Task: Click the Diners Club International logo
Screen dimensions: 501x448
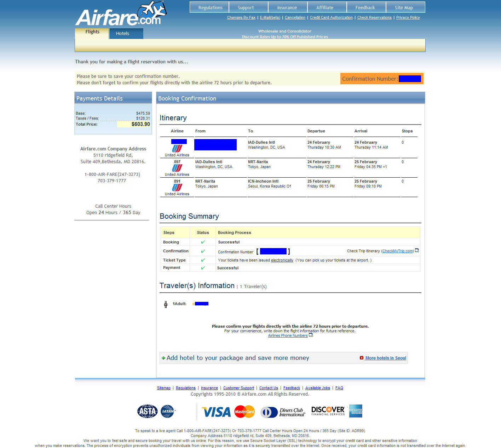Action: (283, 412)
